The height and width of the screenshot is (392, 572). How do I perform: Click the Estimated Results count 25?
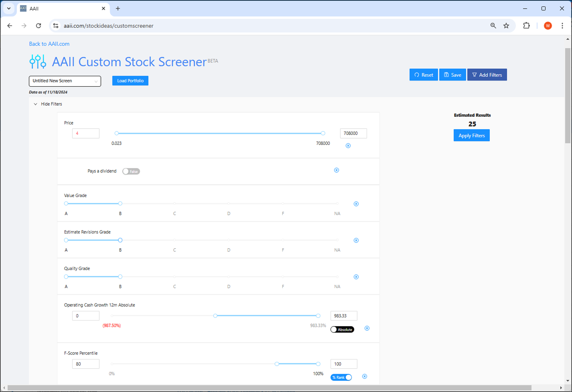[x=472, y=124]
